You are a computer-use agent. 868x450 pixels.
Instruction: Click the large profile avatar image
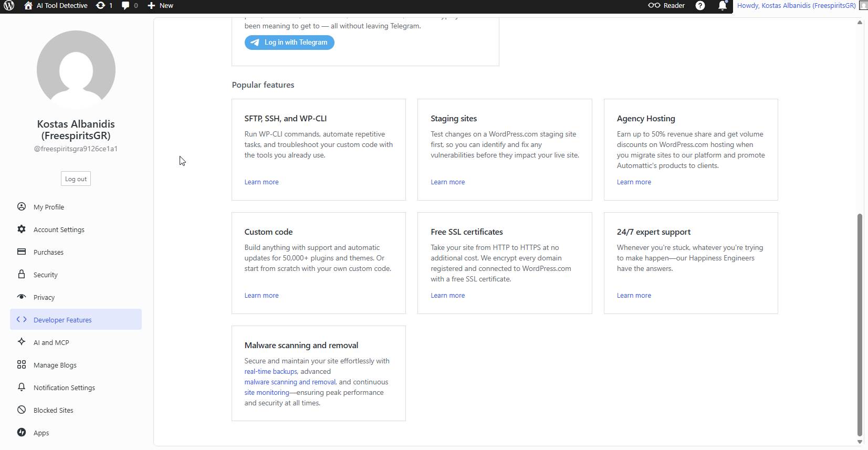click(76, 70)
